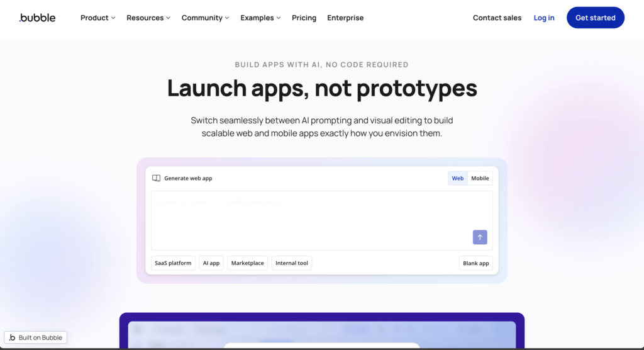Click the Bubble logo in header

tap(37, 18)
